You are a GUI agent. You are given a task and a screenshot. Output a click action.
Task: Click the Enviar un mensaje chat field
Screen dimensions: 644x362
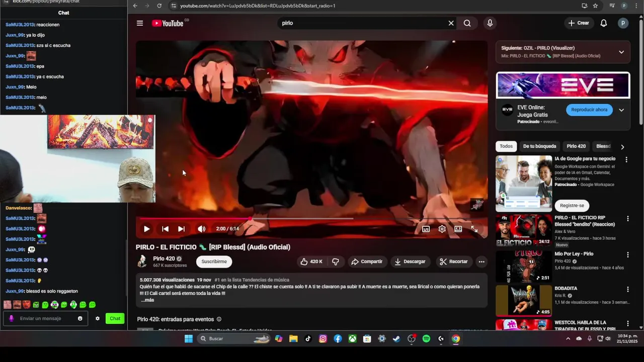(x=46, y=318)
